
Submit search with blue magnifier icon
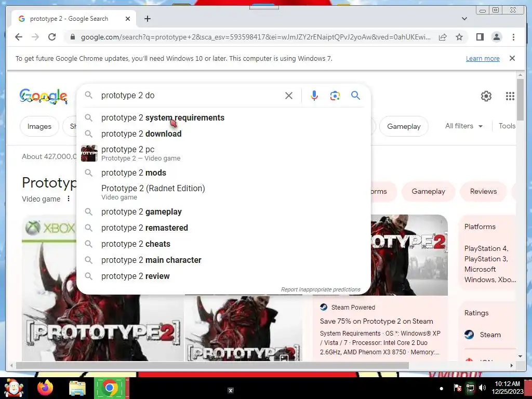click(x=355, y=96)
